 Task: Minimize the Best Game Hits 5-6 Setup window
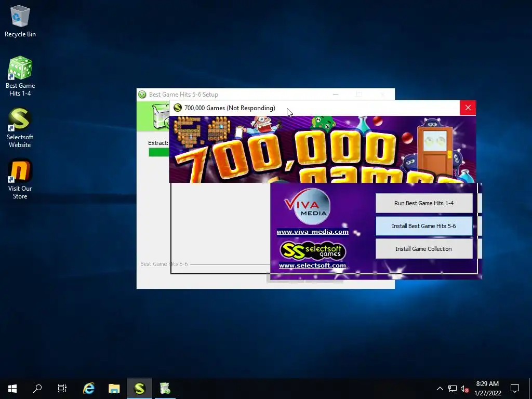(336, 95)
